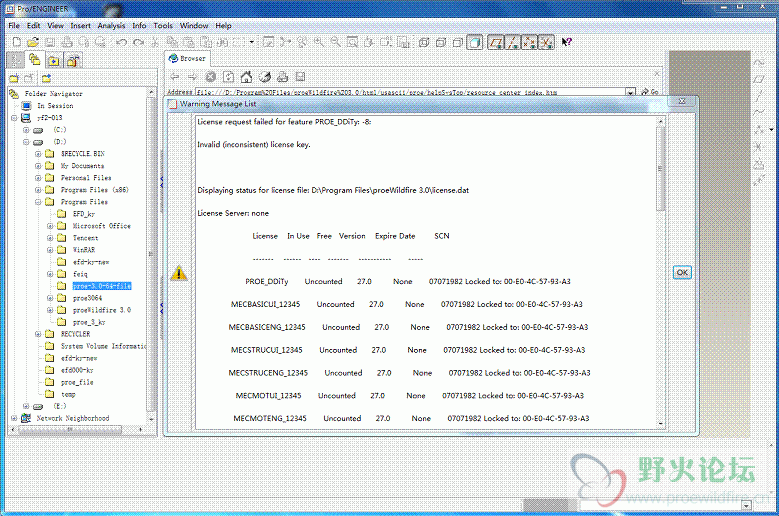Click the Zoom In magnifier icon
The height and width of the screenshot is (516, 779).
[x=319, y=43]
